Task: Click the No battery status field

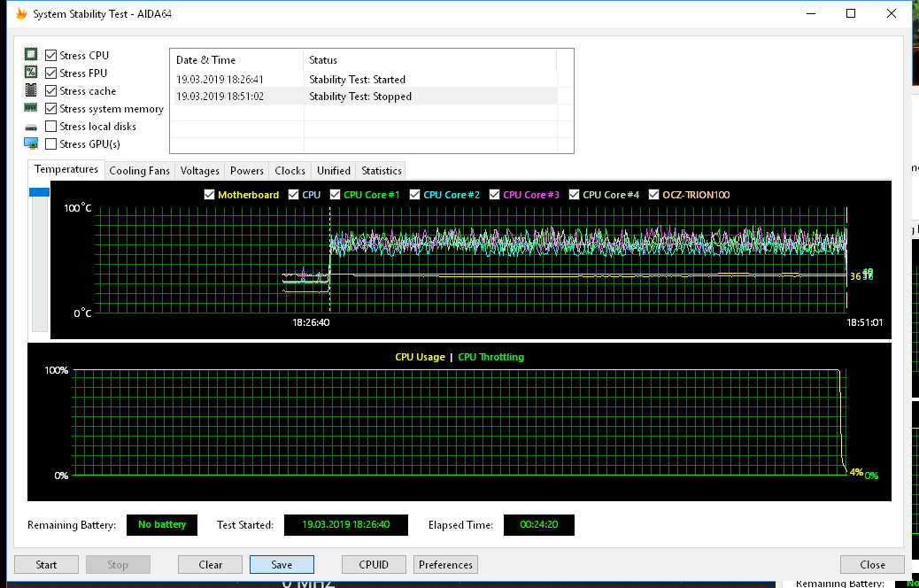Action: point(162,525)
